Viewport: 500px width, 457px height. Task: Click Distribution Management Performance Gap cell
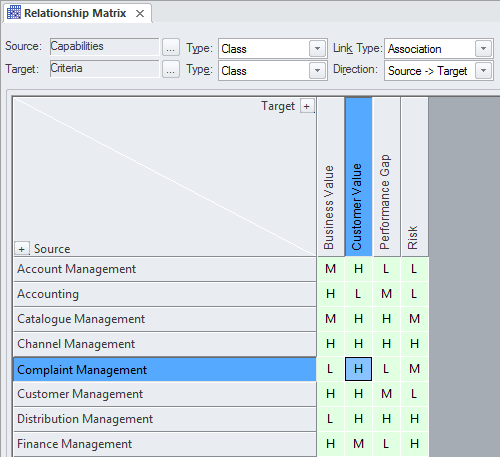[x=386, y=419]
